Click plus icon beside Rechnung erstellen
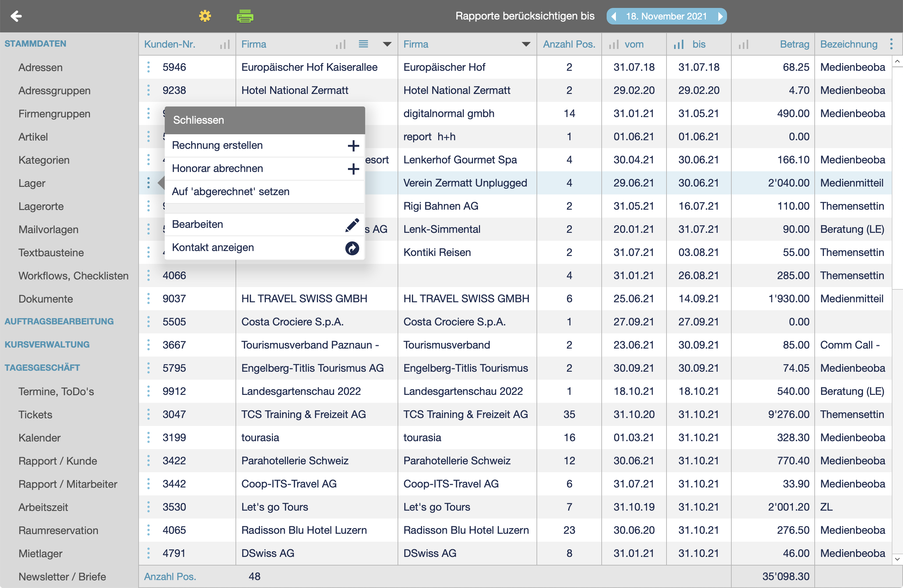The width and height of the screenshot is (903, 588). (353, 146)
